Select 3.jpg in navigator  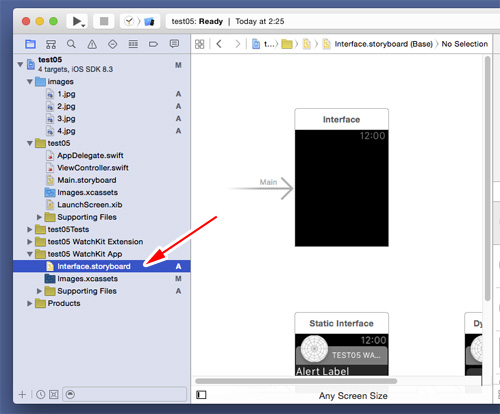coord(66,119)
